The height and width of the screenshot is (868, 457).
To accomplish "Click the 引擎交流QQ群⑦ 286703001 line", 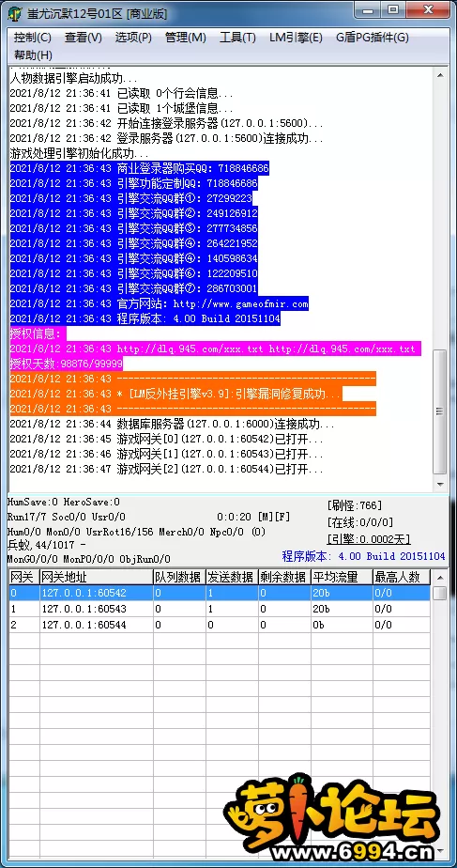I will coord(133,288).
